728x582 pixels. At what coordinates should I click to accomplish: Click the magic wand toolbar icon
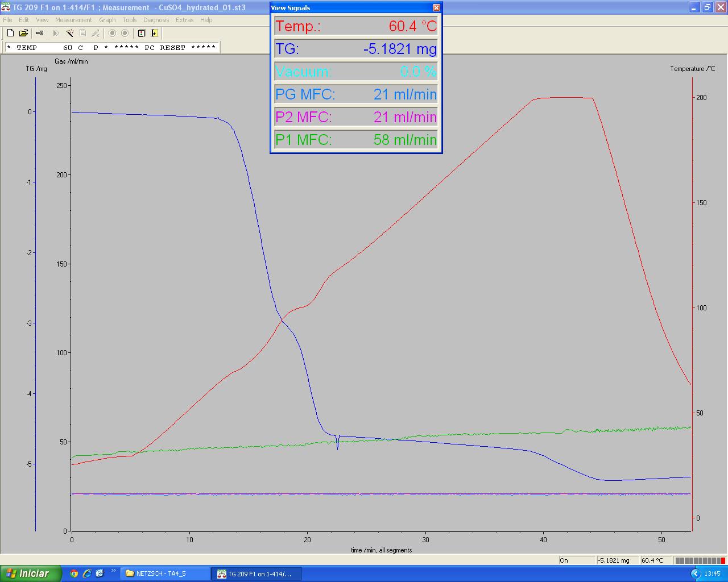pyautogui.click(x=69, y=33)
